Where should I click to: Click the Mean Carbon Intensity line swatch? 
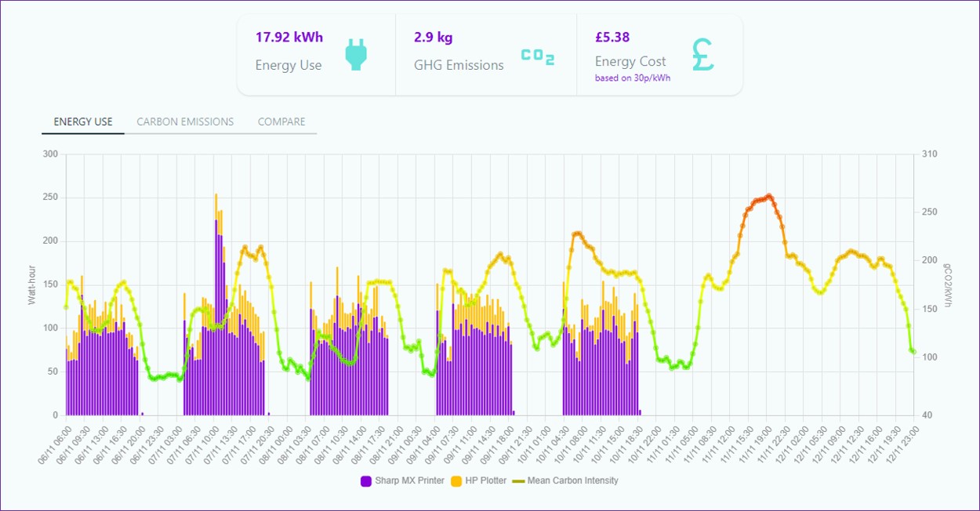[x=518, y=481]
